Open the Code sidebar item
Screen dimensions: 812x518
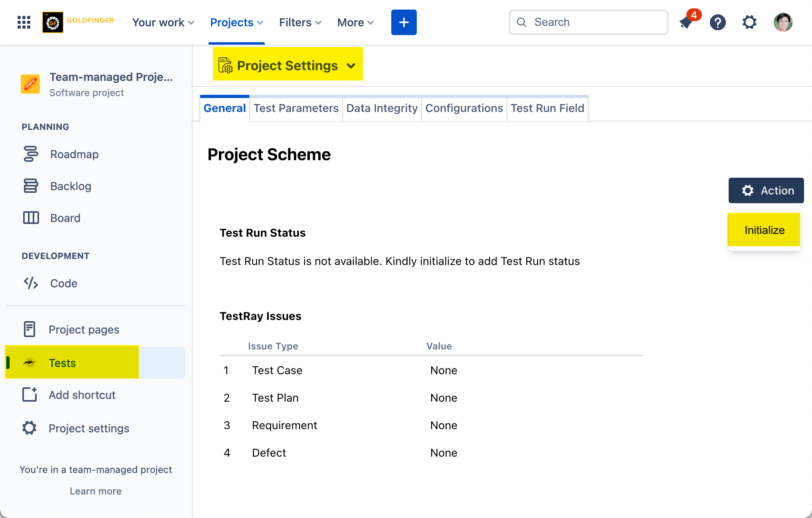pos(63,283)
